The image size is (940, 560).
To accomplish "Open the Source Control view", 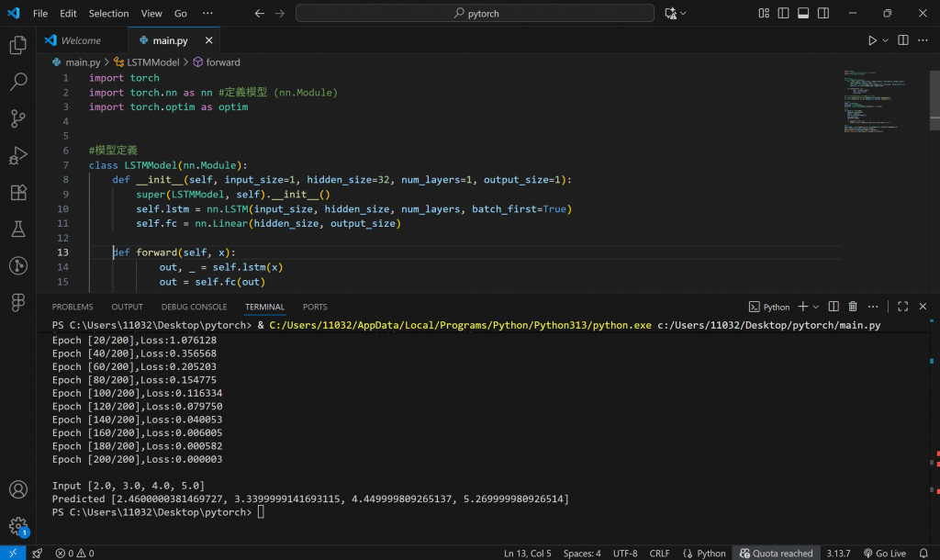I will pos(17,118).
